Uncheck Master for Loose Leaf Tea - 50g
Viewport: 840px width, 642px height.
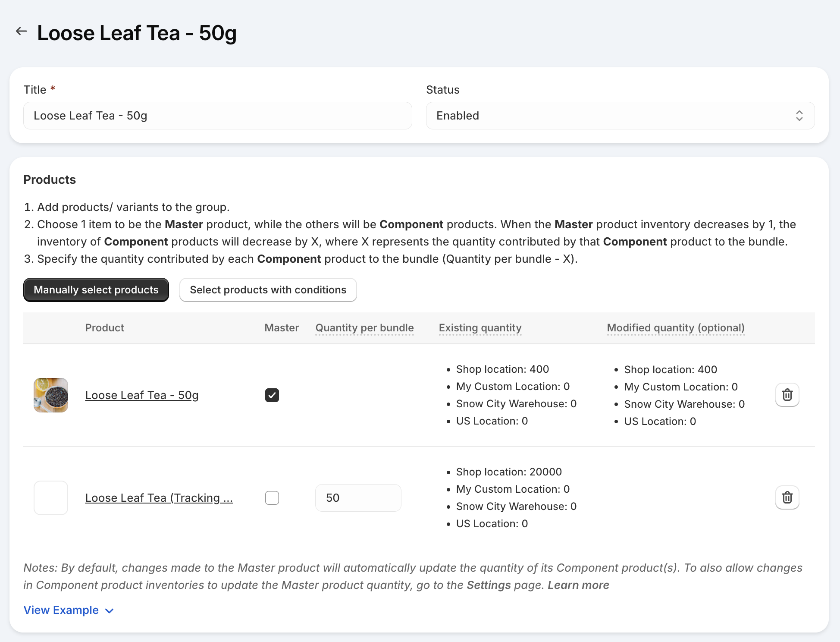pyautogui.click(x=272, y=394)
